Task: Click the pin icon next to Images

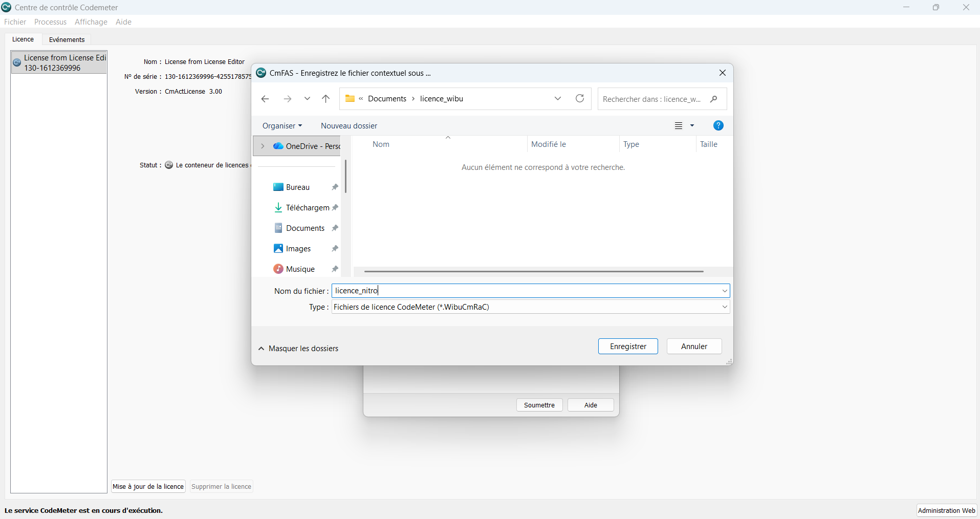Action: click(335, 249)
